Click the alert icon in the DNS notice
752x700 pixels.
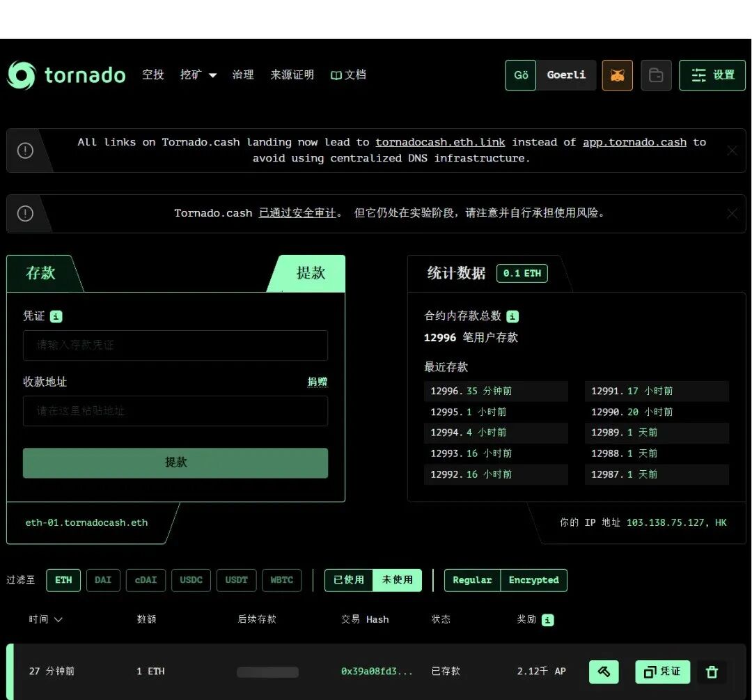click(x=26, y=150)
